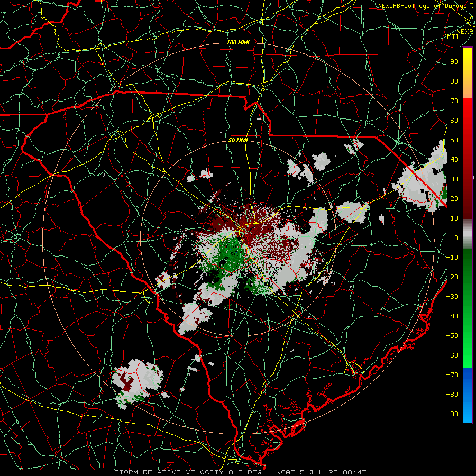Click the yellow top segment of color bar
476x476 pixels.
467,73
